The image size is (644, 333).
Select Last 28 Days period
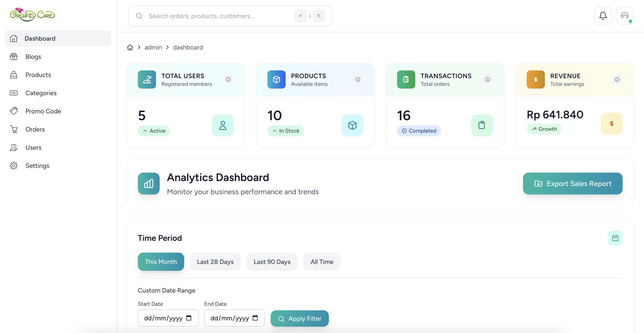(215, 262)
